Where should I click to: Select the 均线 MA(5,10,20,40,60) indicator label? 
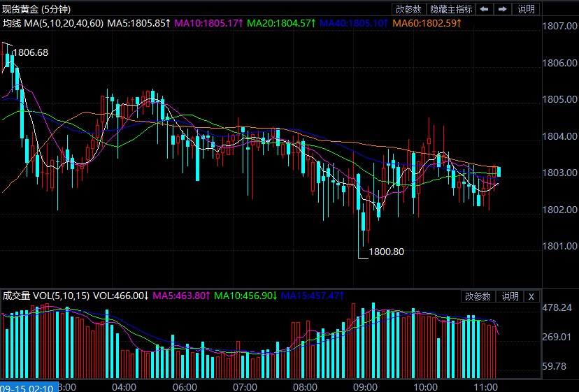(x=53, y=23)
